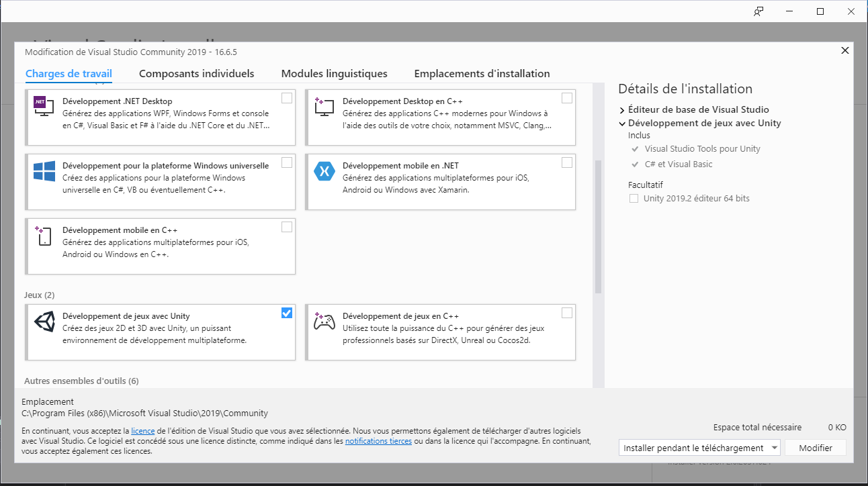Open the Modules linguistiques tab
The image size is (868, 486).
(334, 73)
